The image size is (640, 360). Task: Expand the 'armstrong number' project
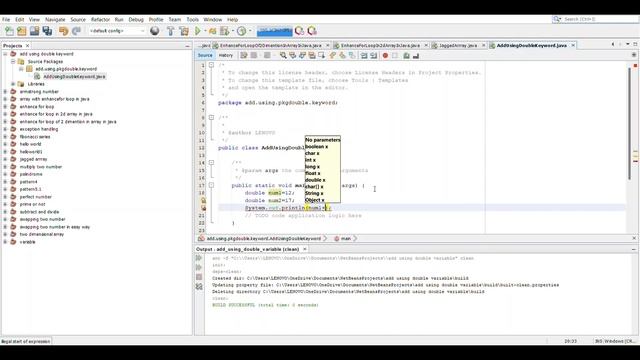pos(5,91)
